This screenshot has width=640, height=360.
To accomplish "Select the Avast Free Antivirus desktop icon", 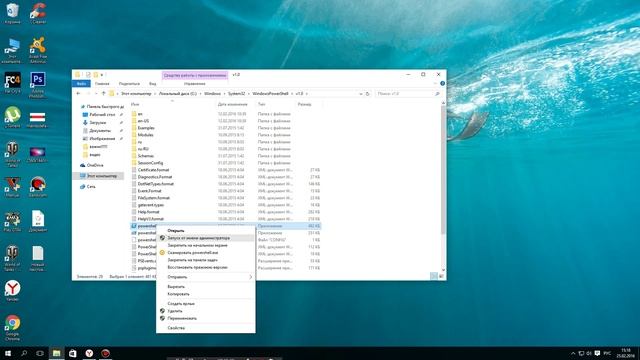I will click(x=38, y=50).
